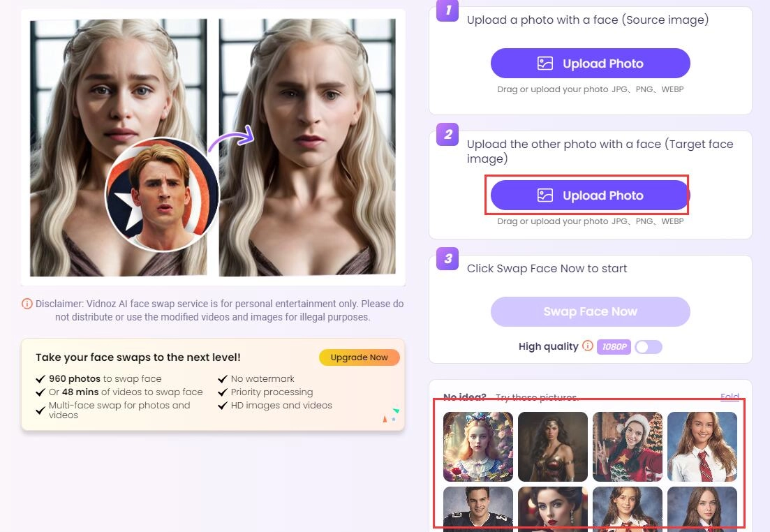The width and height of the screenshot is (770, 532).
Task: Click the 'No watermark' feature text
Action: click(x=262, y=378)
